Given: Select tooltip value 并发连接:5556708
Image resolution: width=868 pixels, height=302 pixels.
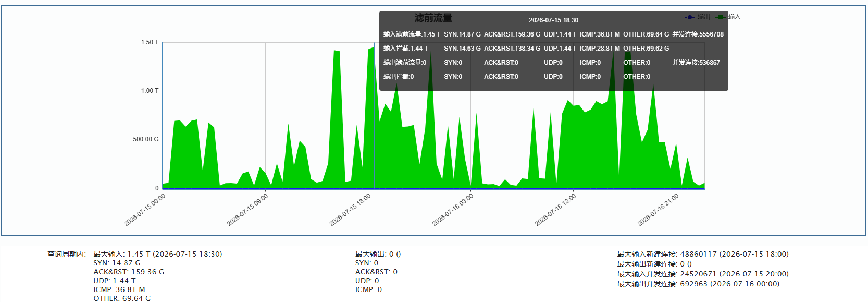Looking at the screenshot, I should (x=698, y=34).
